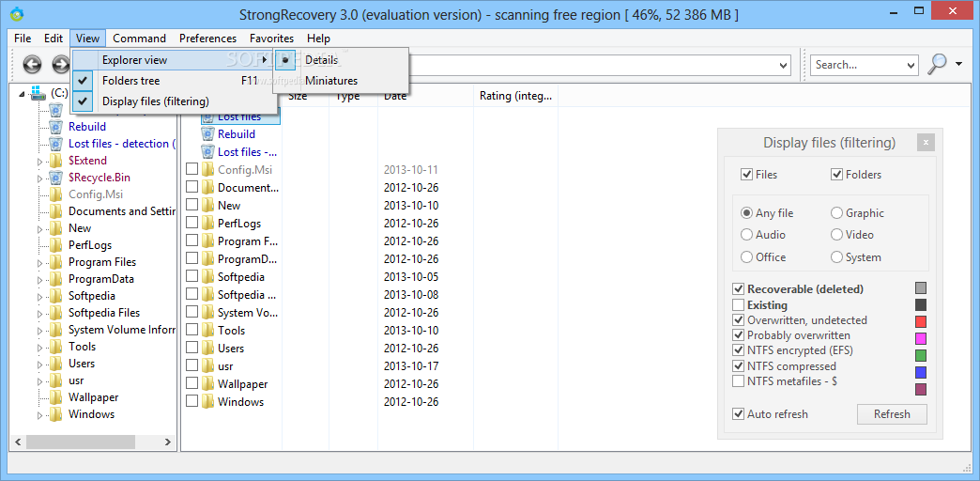Expand the $Recycle.Bin tree node
Viewport: 980px width, 481px height.
coord(40,178)
